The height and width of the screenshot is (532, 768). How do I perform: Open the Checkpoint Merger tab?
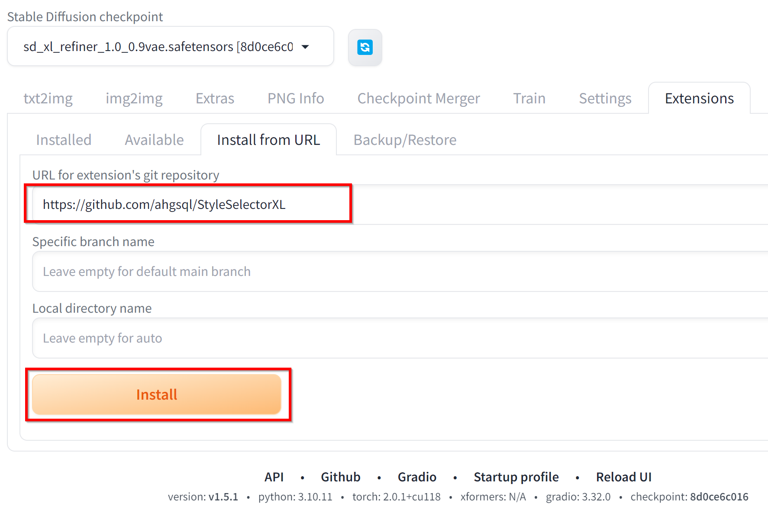pos(418,99)
